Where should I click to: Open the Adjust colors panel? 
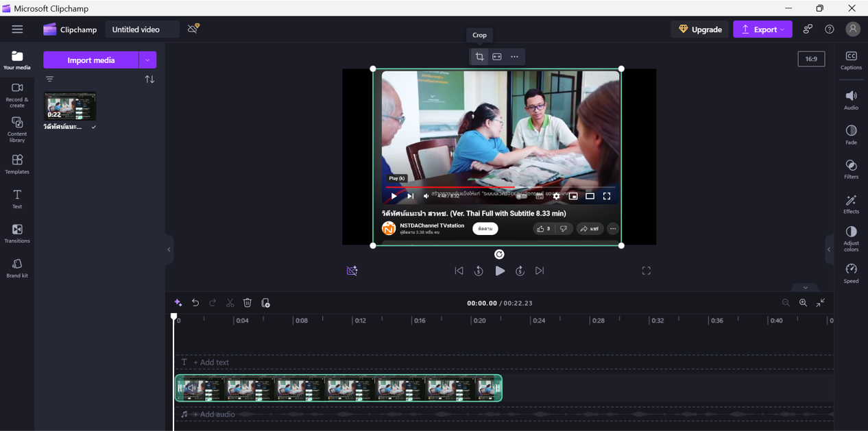click(850, 238)
